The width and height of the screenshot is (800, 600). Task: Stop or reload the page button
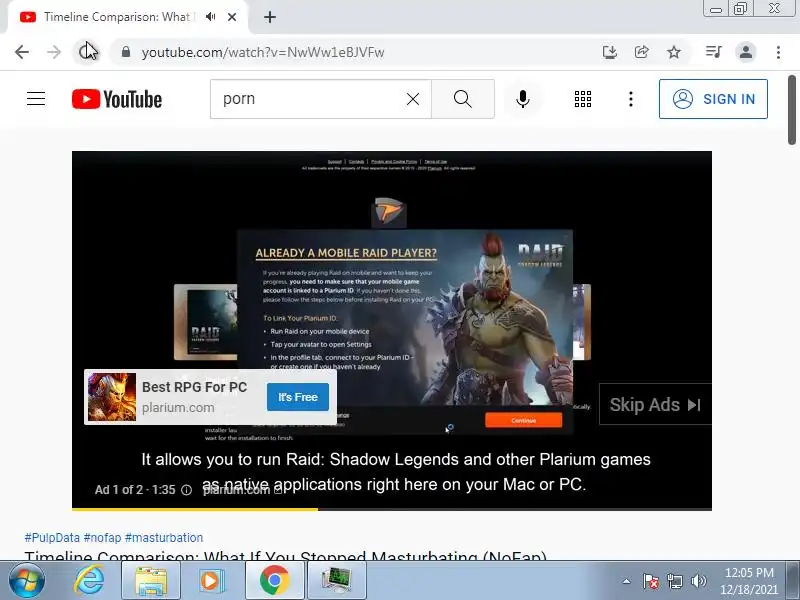tap(86, 52)
